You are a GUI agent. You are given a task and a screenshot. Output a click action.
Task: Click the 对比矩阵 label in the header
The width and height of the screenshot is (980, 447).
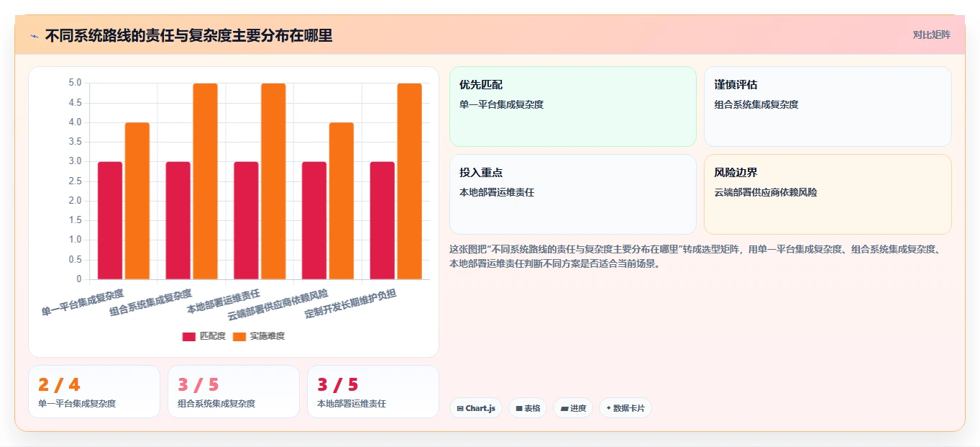tap(931, 35)
